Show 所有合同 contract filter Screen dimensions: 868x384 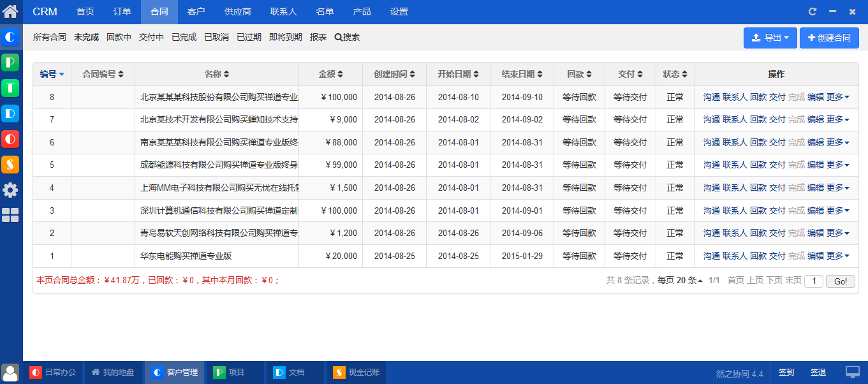coord(50,37)
